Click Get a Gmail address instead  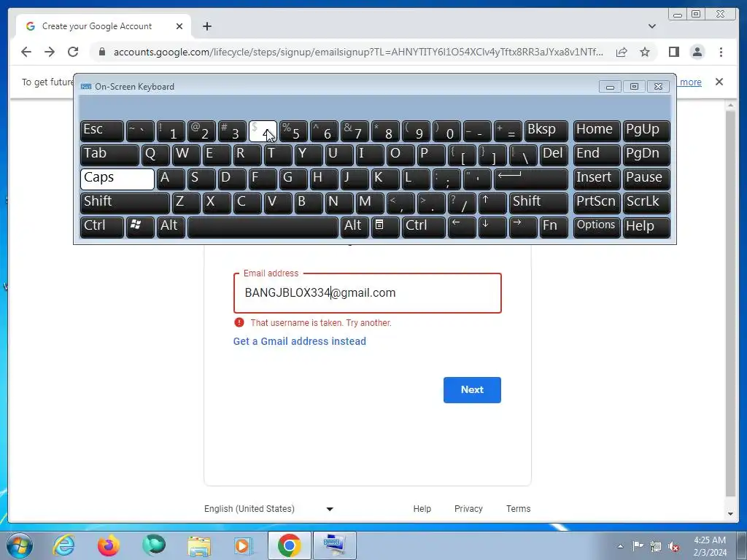click(300, 341)
